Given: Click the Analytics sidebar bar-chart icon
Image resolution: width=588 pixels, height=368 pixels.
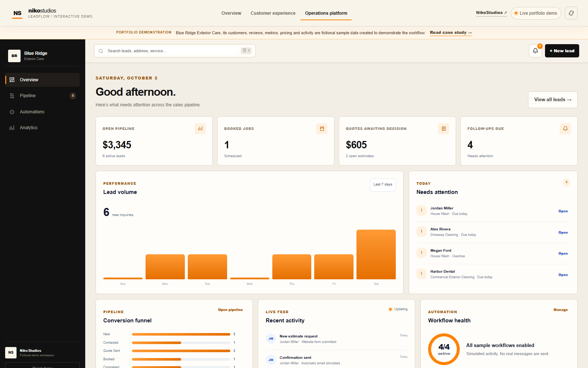Looking at the screenshot, I should coord(12,128).
